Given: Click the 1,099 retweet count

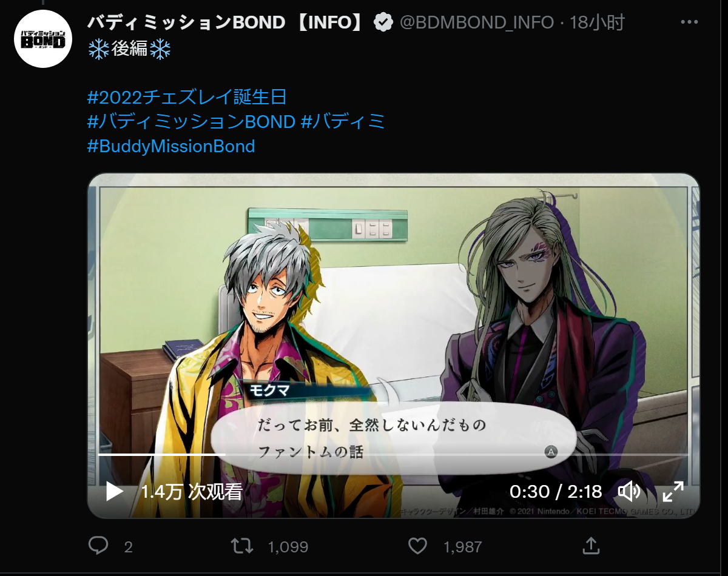Looking at the screenshot, I should tap(288, 546).
